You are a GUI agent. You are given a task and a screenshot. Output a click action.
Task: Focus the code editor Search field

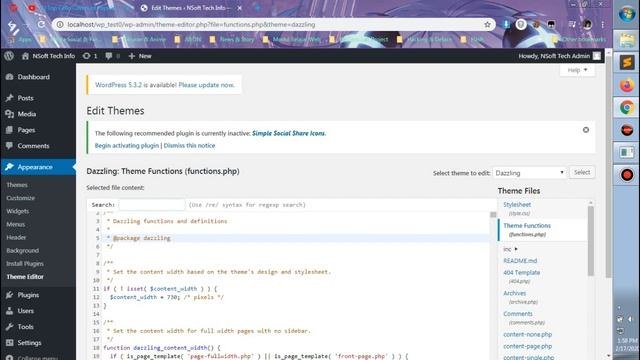pos(152,204)
